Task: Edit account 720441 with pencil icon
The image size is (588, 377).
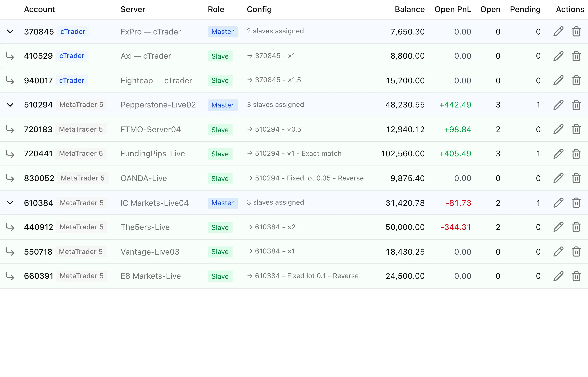Action: tap(558, 154)
